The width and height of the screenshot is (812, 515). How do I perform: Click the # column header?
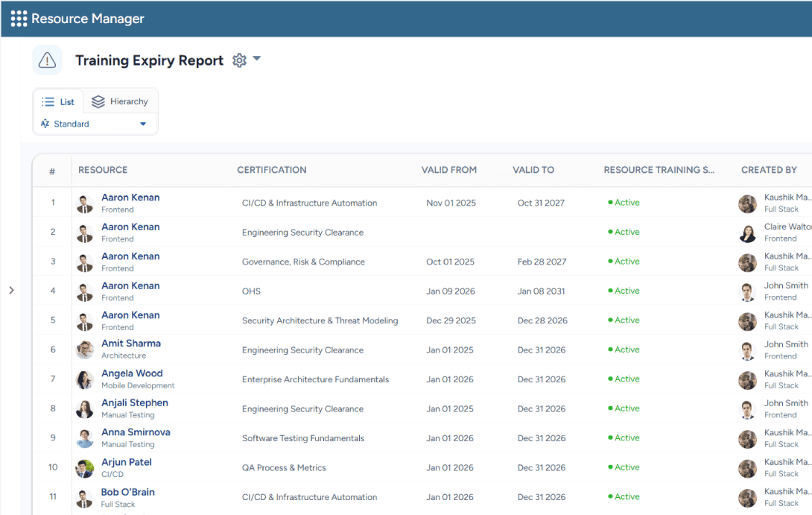[x=52, y=171]
